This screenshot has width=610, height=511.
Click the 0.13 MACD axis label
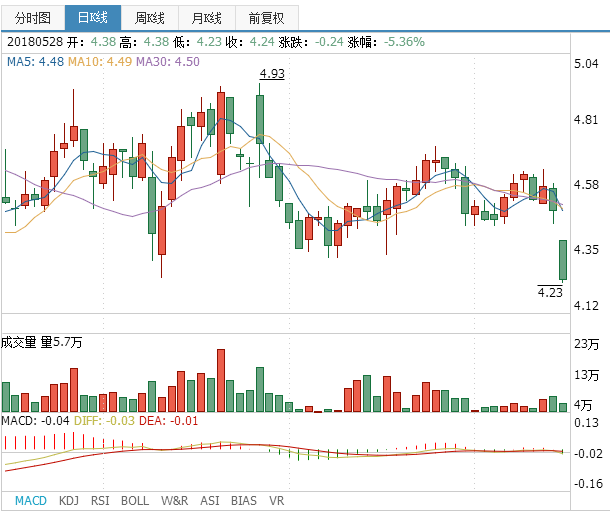[x=586, y=422]
